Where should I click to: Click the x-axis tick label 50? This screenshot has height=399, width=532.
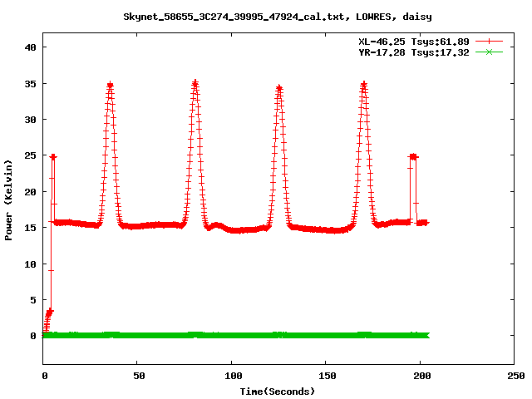(x=139, y=376)
